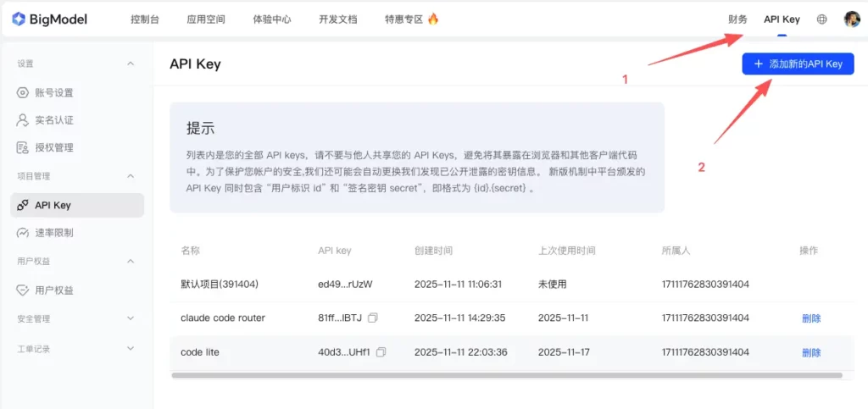The image size is (868, 409).
Task: Open 账号设置 from the sidebar
Action: coord(53,93)
